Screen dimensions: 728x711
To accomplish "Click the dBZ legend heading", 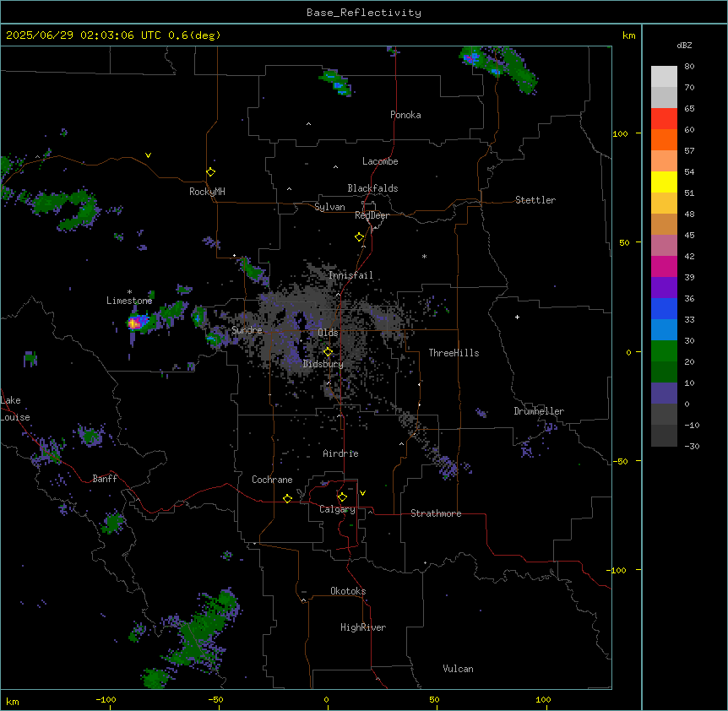I will 684,45.
